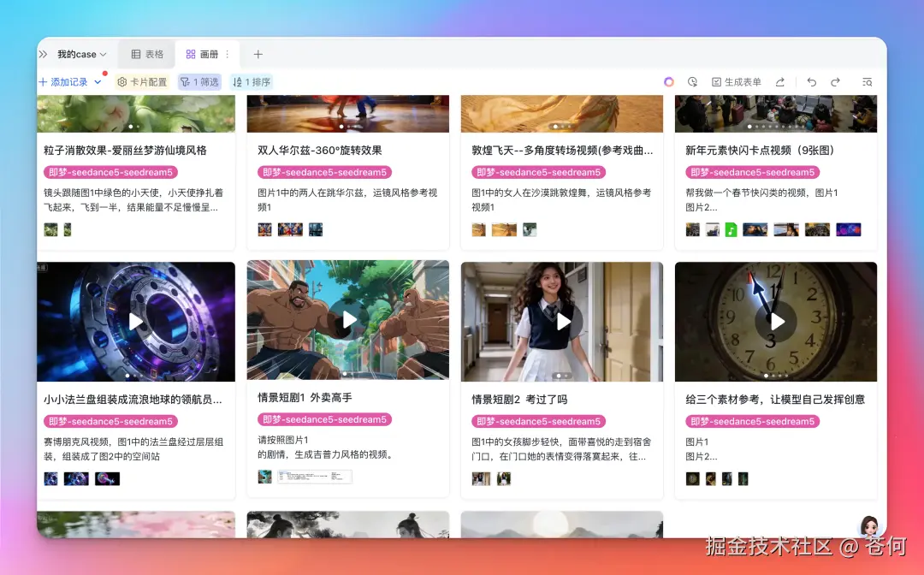This screenshot has height=575, width=924.
Task: Click the add new view plus button
Action: (x=258, y=53)
